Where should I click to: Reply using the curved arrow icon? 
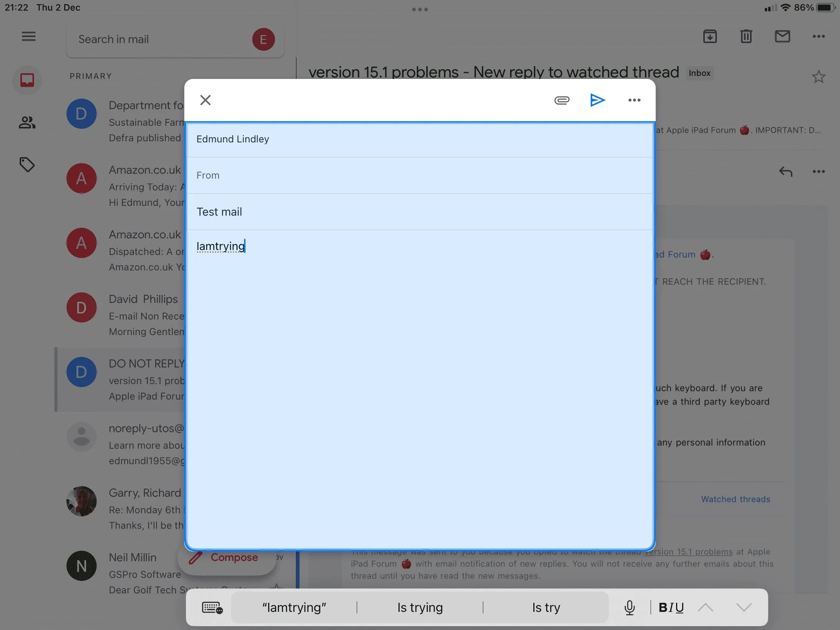click(785, 171)
